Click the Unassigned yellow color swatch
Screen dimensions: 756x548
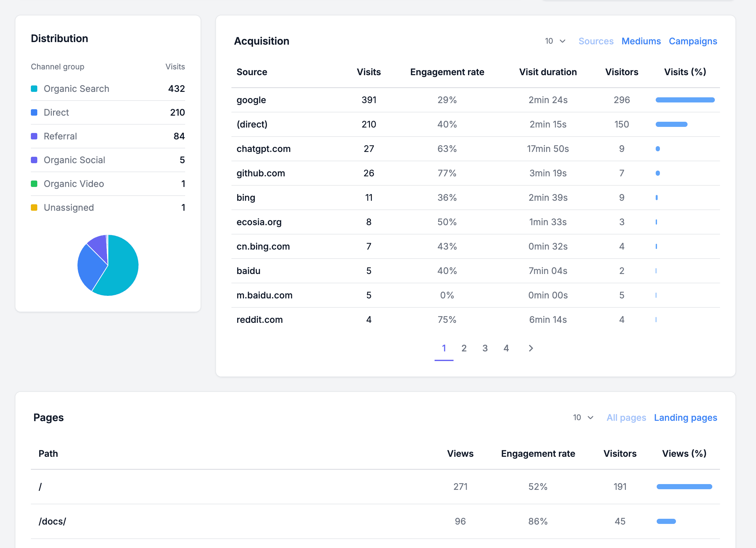pos(34,208)
